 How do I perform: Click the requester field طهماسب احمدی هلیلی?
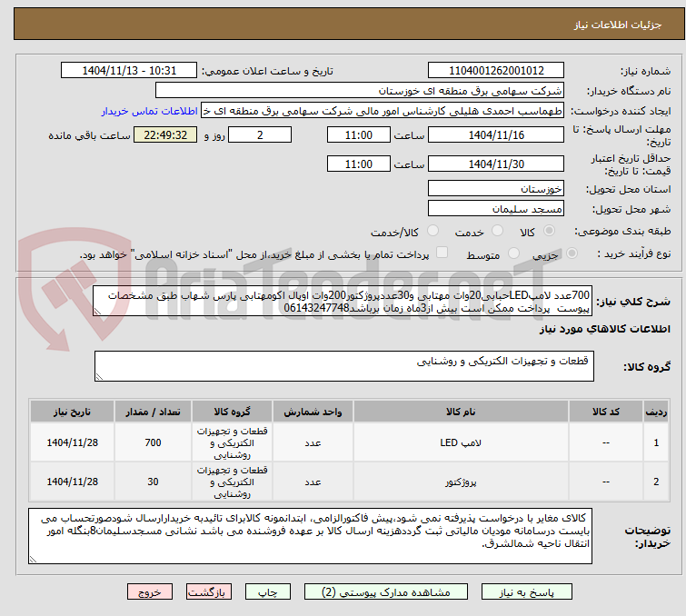[383, 111]
